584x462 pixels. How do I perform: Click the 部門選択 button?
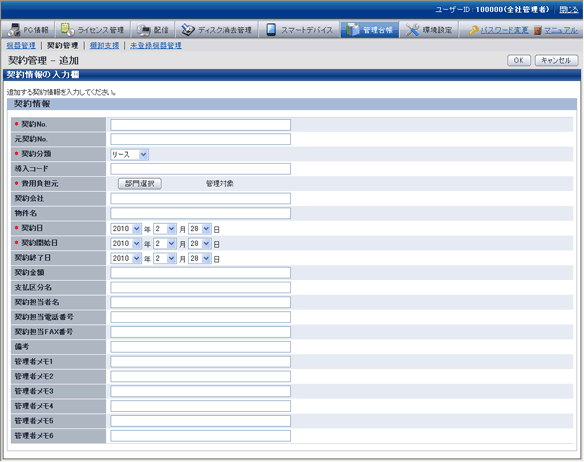point(140,183)
